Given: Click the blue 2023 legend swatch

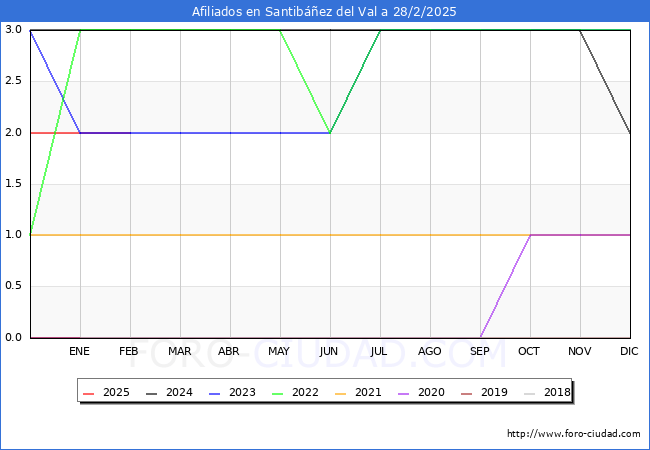Looking at the screenshot, I should pyautogui.click(x=215, y=393).
